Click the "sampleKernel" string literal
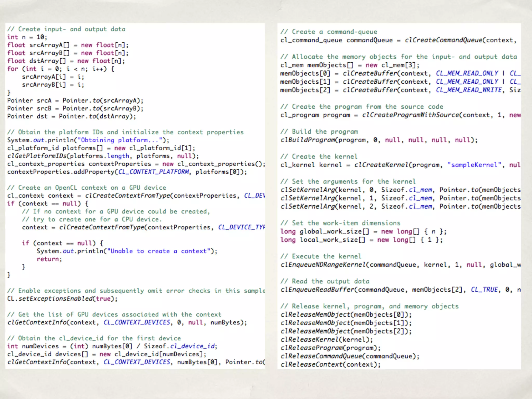The width and height of the screenshot is (532, 399). click(x=474, y=165)
